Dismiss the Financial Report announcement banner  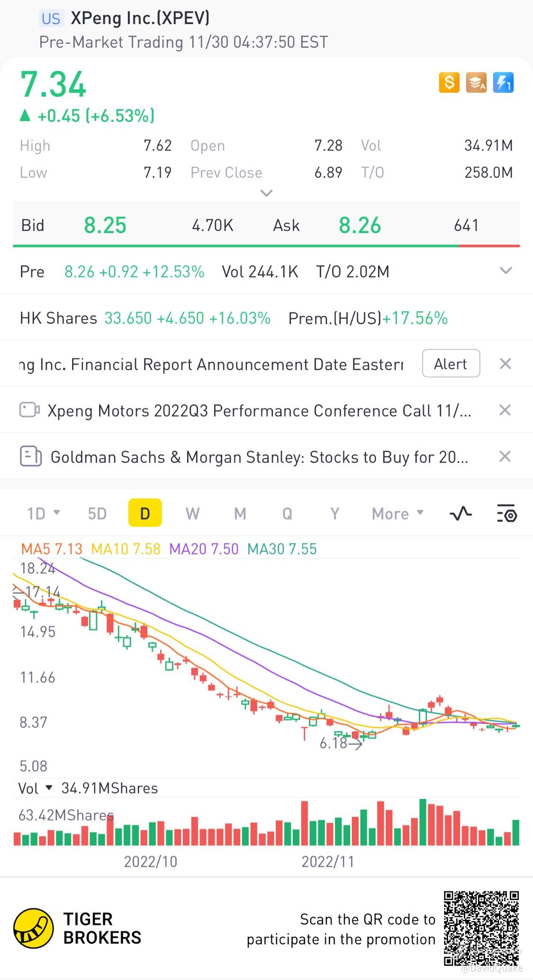(x=505, y=364)
